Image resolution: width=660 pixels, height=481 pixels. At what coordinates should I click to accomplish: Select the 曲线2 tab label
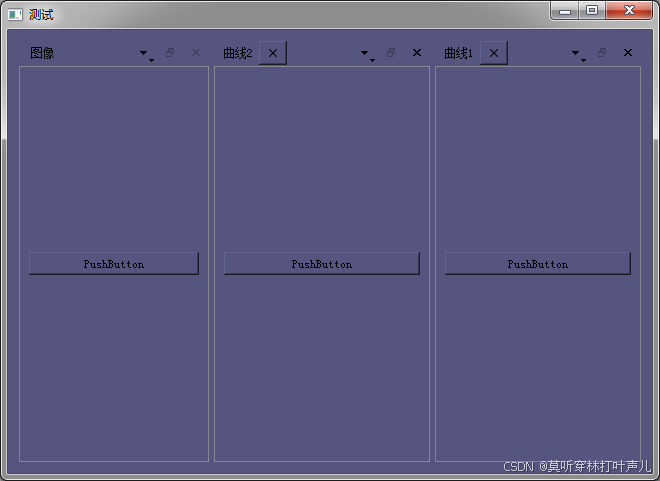pyautogui.click(x=238, y=53)
